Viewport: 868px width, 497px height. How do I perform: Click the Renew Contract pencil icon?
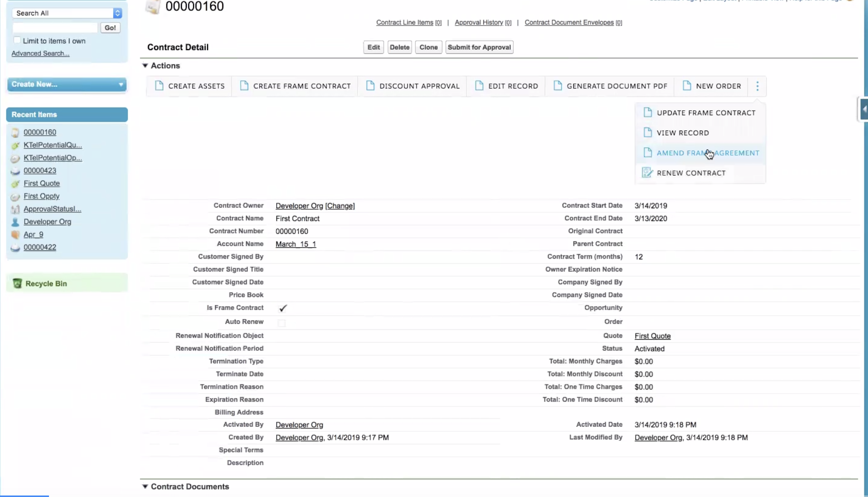coord(647,173)
